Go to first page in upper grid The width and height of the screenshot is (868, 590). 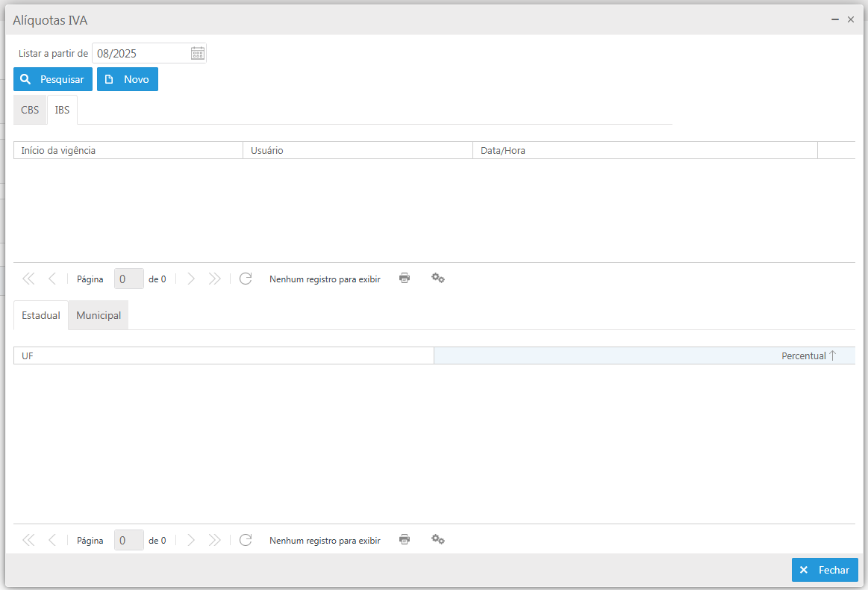pos(28,279)
